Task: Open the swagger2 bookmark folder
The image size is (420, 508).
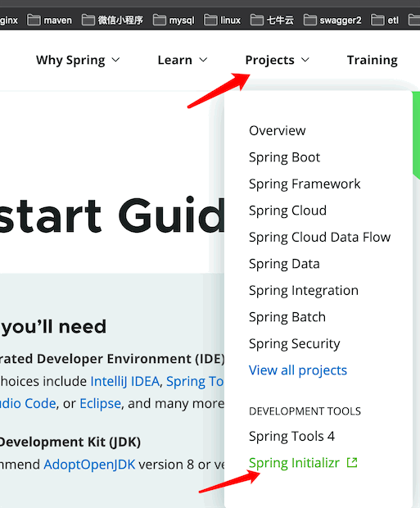Action: coord(332,20)
